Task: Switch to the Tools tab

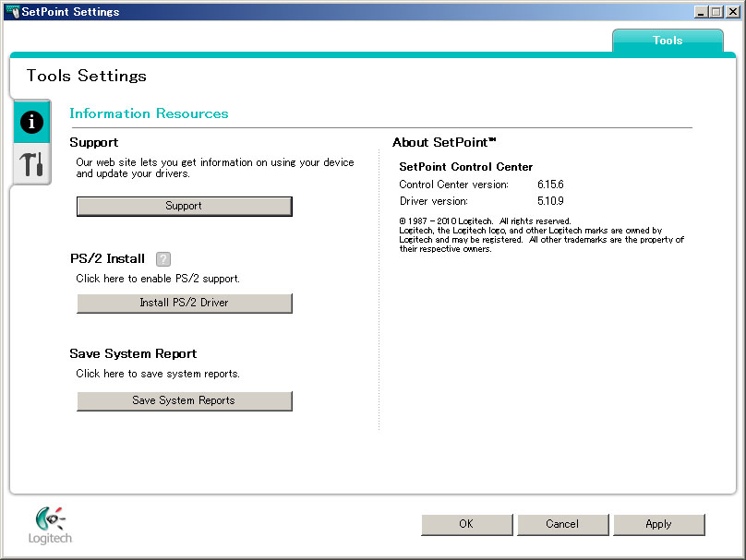Action: tap(668, 41)
